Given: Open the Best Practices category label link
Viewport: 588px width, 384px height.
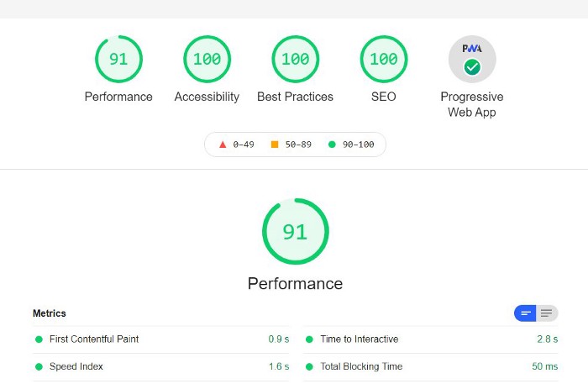Looking at the screenshot, I should (296, 97).
